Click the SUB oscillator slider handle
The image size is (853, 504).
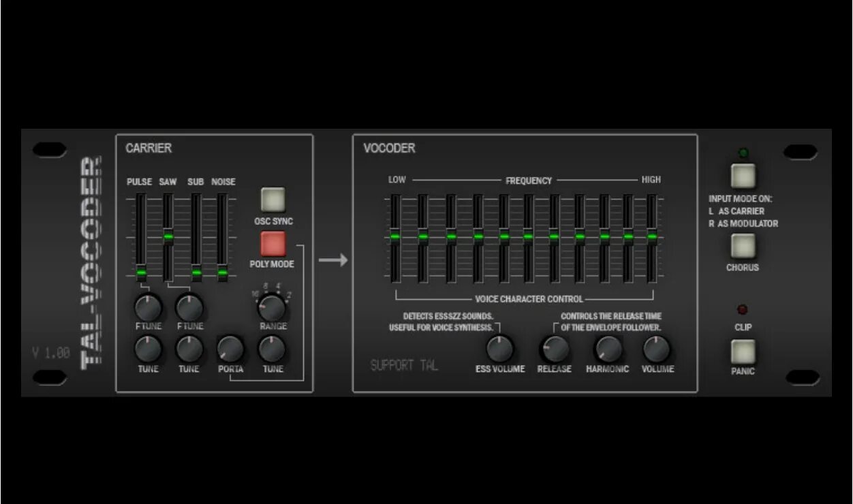[196, 272]
